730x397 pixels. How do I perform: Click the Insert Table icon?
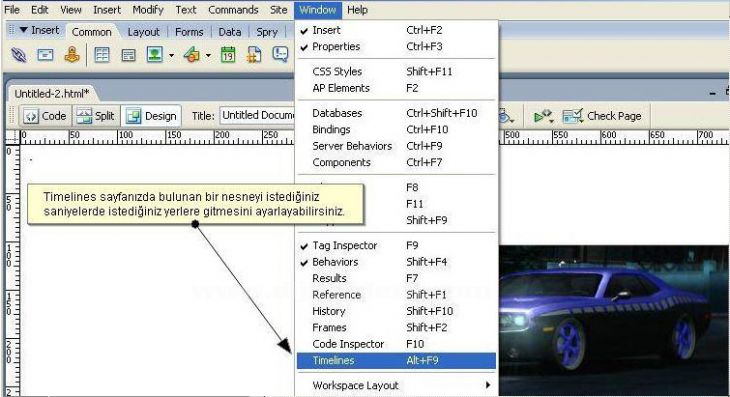[x=102, y=55]
